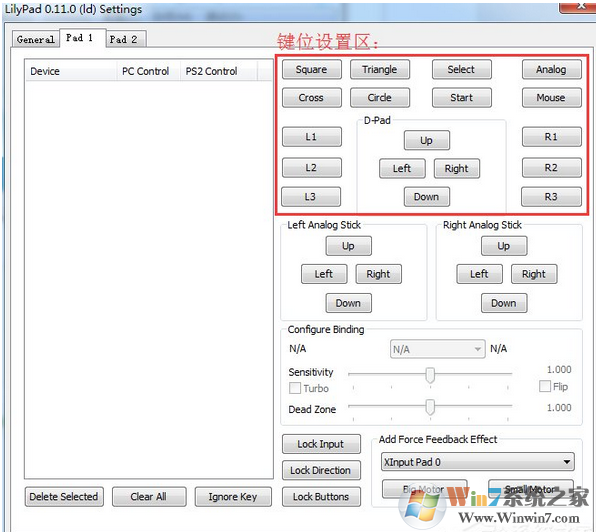Enable the Turbo checkbox
Screen dimensions: 596x532
(x=295, y=388)
